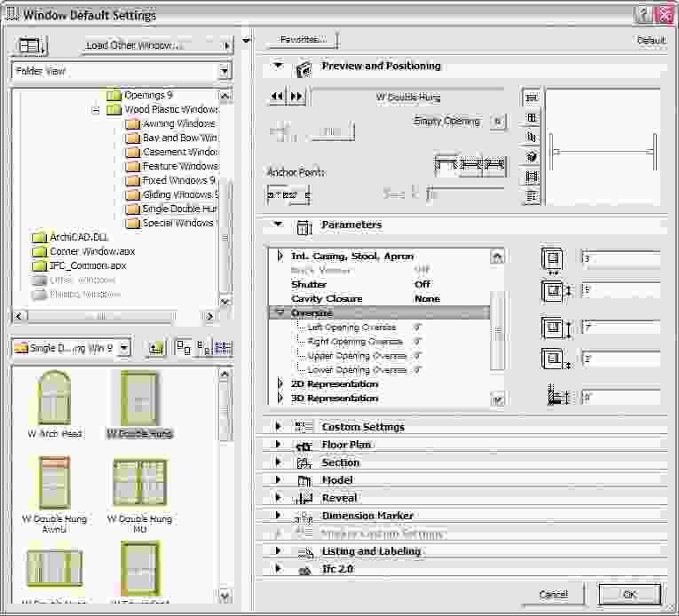Click the window width dimension icon
Screen dimensions: 679x616
click(x=552, y=260)
